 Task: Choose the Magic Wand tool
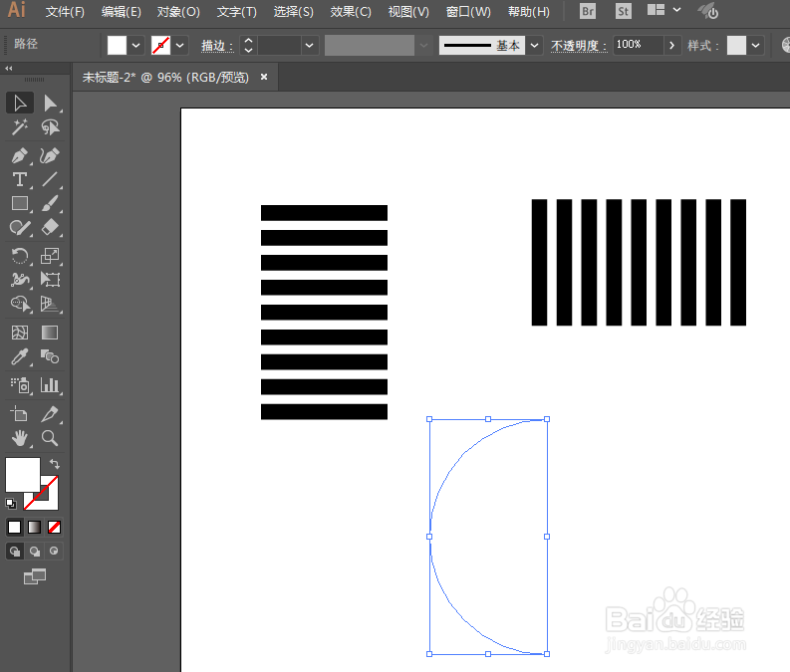pos(20,127)
